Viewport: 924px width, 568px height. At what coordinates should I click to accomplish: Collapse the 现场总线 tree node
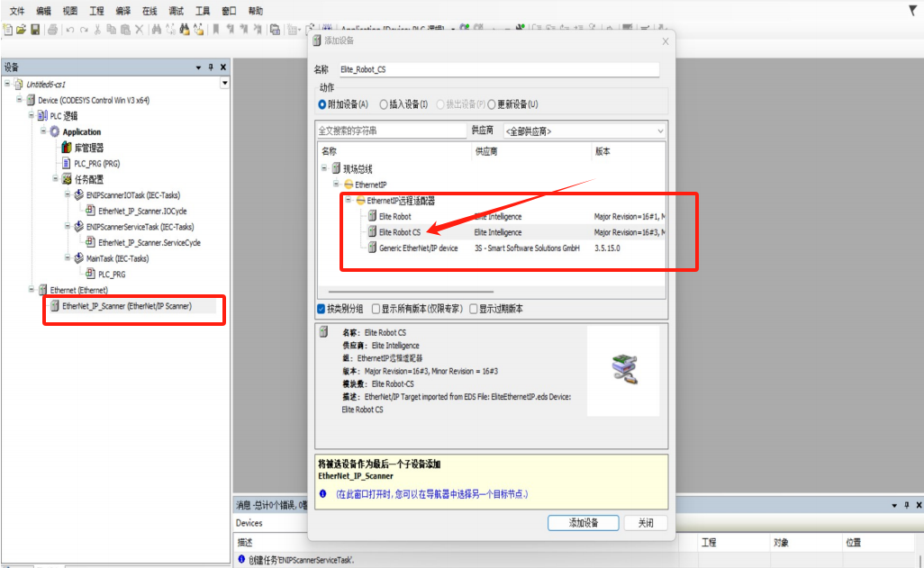click(x=324, y=168)
